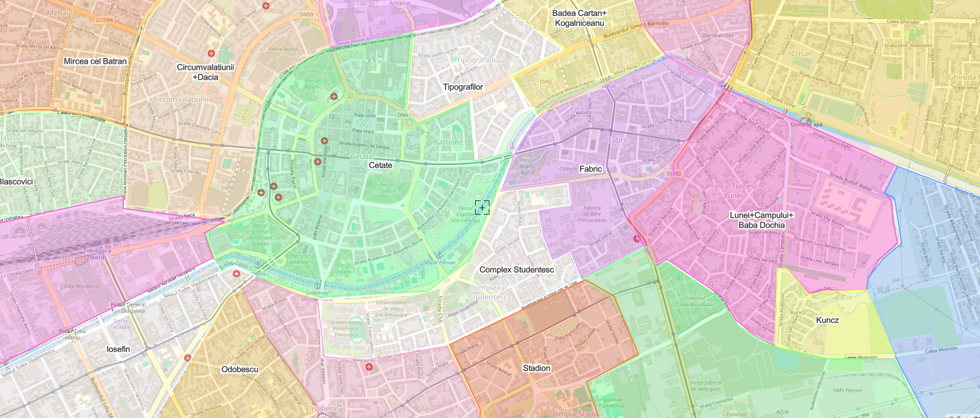This screenshot has height=418, width=980.
Task: Click the hospital marker near Splaiul Tudor Vladimirescu
Action: (x=236, y=274)
